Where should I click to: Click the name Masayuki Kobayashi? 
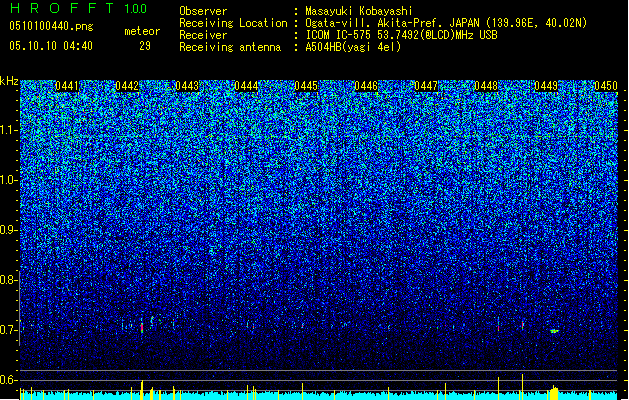click(x=358, y=11)
